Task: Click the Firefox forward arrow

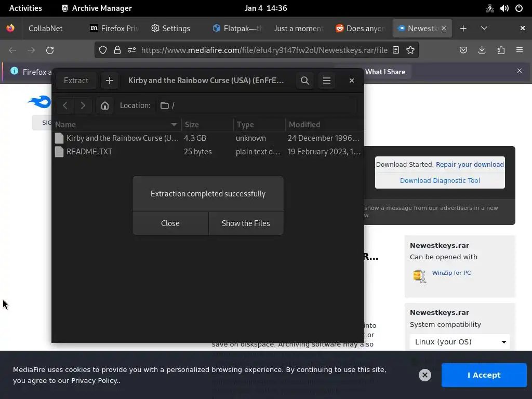Action: click(x=31, y=50)
